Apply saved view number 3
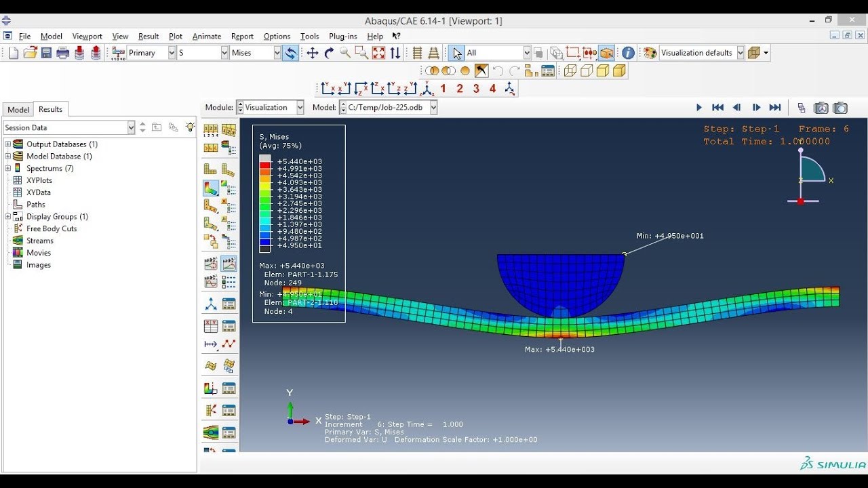Image resolution: width=868 pixels, height=488 pixels. (x=476, y=88)
